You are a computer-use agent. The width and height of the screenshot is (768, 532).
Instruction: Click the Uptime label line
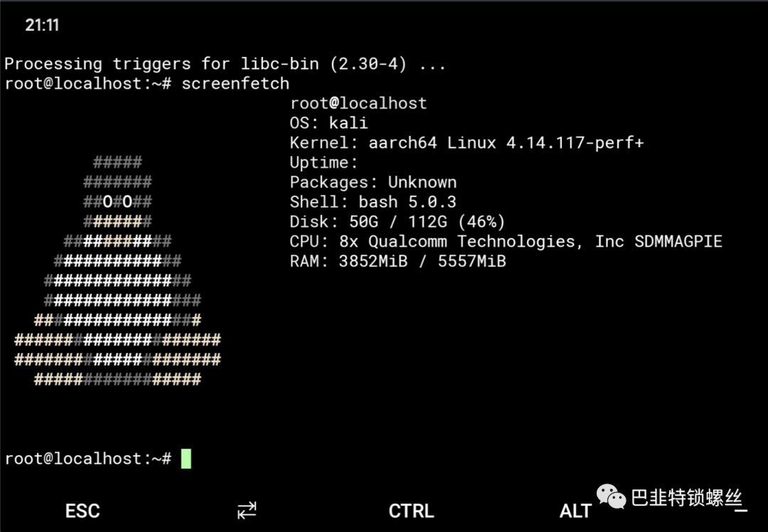[324, 163]
